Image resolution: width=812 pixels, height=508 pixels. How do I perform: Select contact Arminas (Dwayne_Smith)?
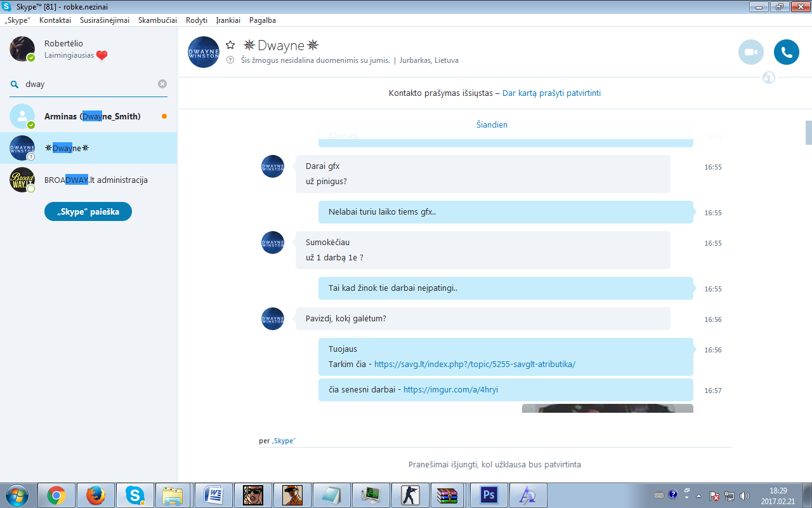[x=89, y=116]
